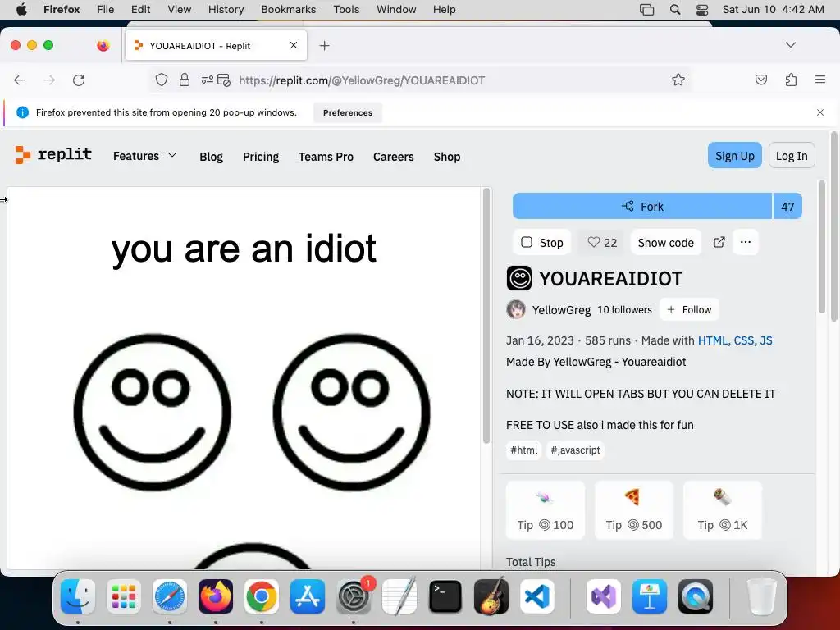Launch Google Chrome from the Dock

point(262,597)
